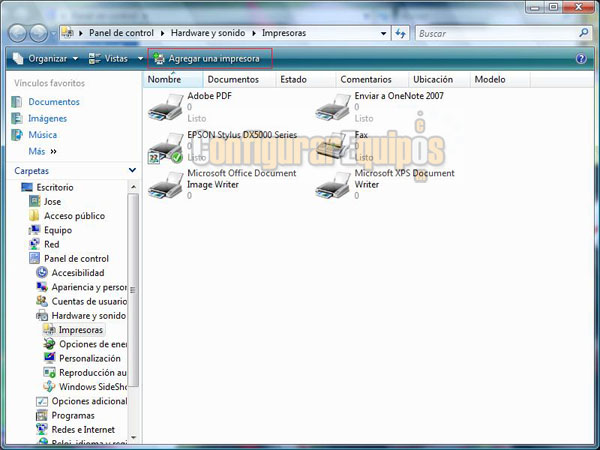The height and width of the screenshot is (450, 600).
Task: Select Panel de control in folder tree
Action: pos(76,259)
